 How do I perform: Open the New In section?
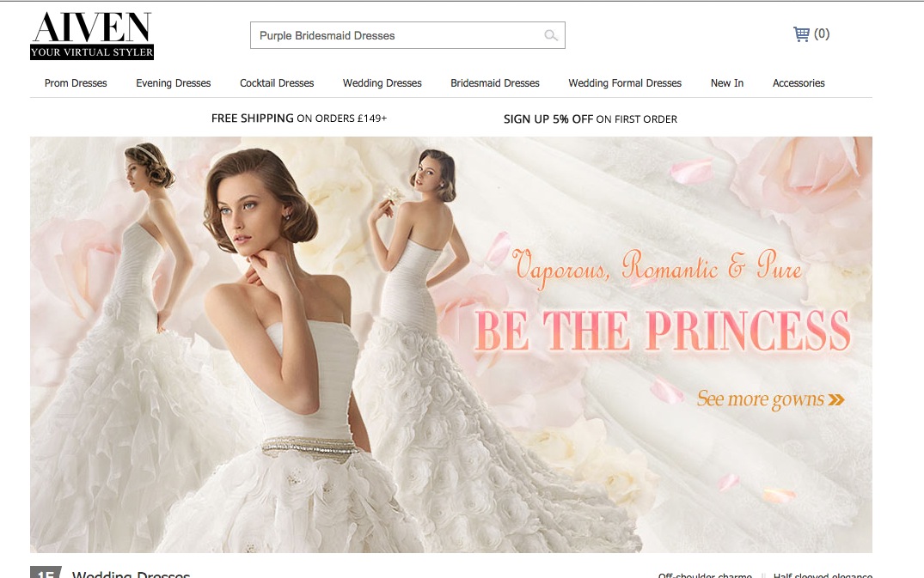coord(726,83)
